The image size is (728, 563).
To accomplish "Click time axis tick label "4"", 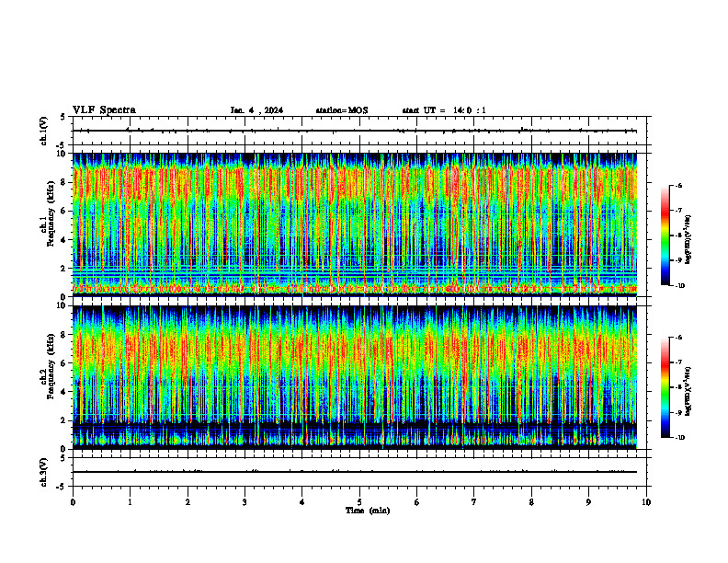I will (x=302, y=502).
